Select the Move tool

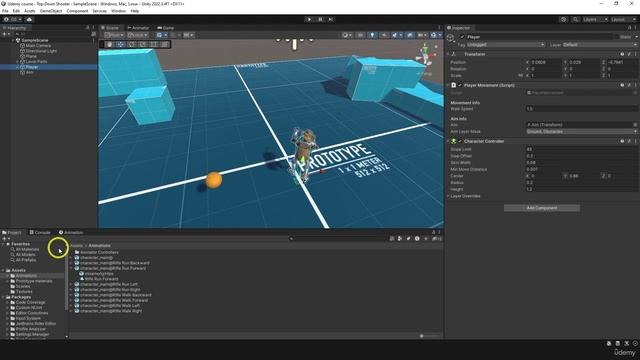pyautogui.click(x=121, y=44)
